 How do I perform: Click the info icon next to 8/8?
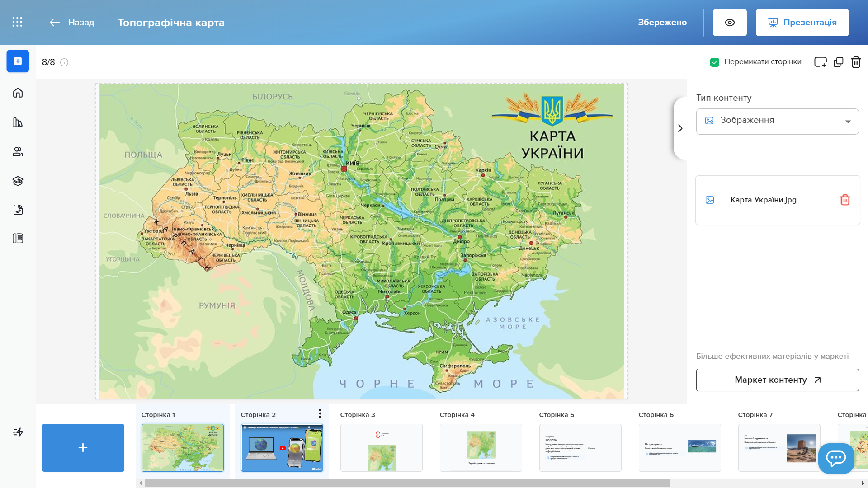[x=64, y=62]
